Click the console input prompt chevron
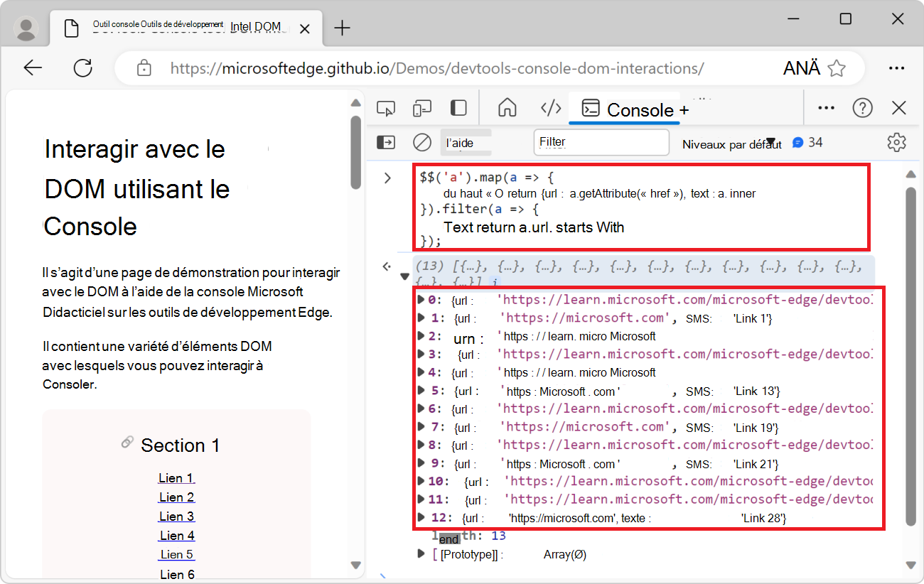 [387, 178]
